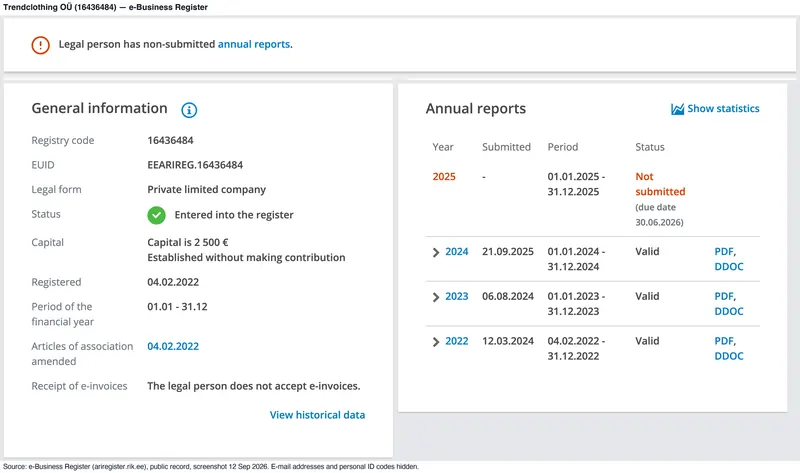This screenshot has height=473, width=800.
Task: Click the red warning exclamation icon
Action: coord(40,45)
